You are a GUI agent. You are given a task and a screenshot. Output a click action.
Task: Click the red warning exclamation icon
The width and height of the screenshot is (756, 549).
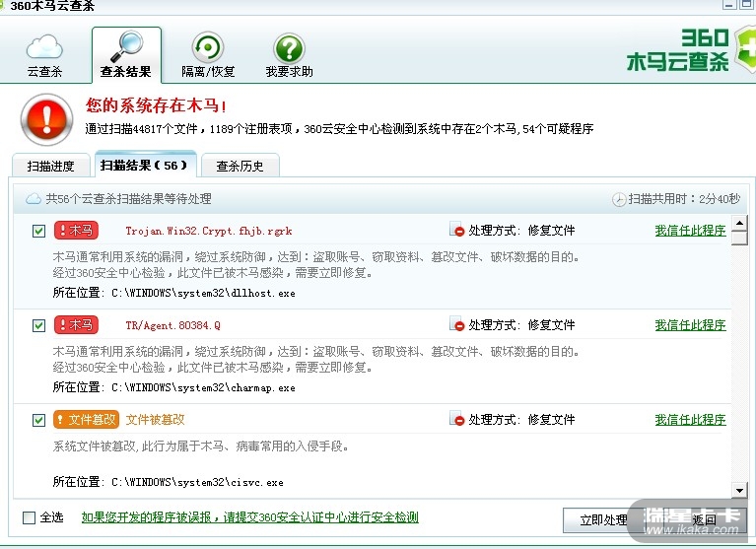coord(46,119)
